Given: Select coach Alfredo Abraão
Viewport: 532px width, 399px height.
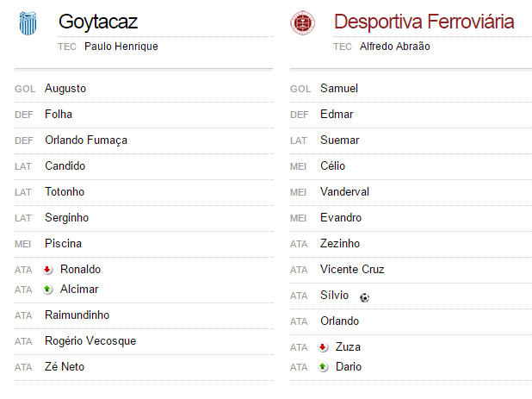Looking at the screenshot, I should pos(395,47).
